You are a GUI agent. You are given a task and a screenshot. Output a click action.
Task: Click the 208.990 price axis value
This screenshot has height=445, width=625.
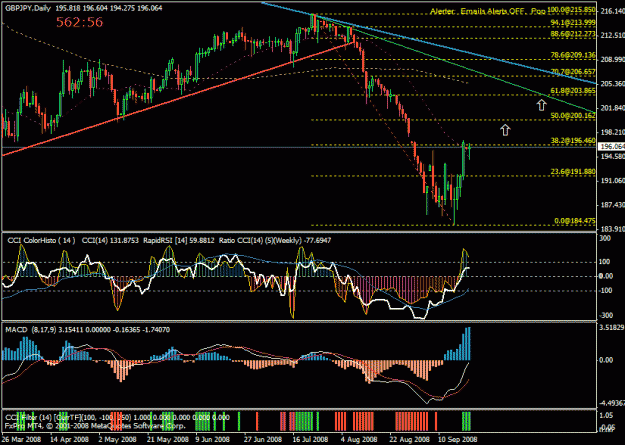click(x=613, y=59)
